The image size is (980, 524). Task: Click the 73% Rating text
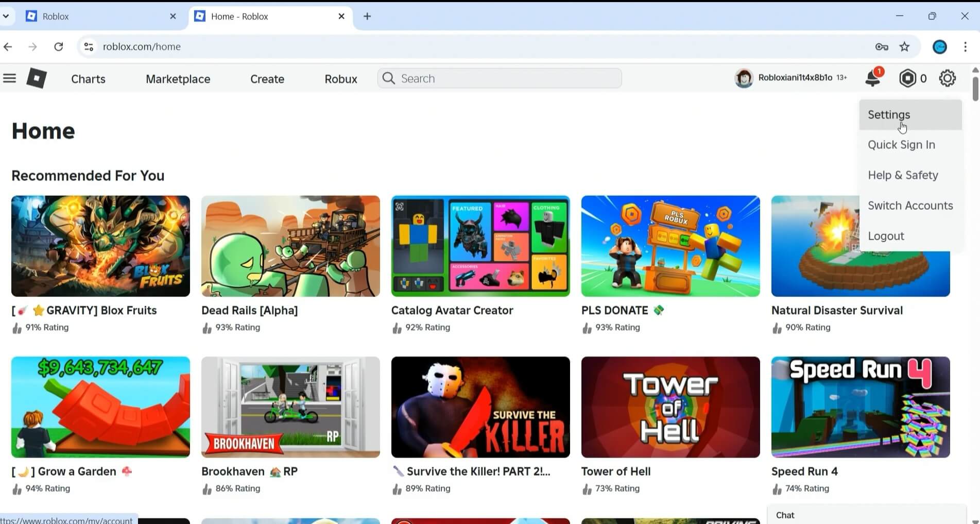point(617,488)
